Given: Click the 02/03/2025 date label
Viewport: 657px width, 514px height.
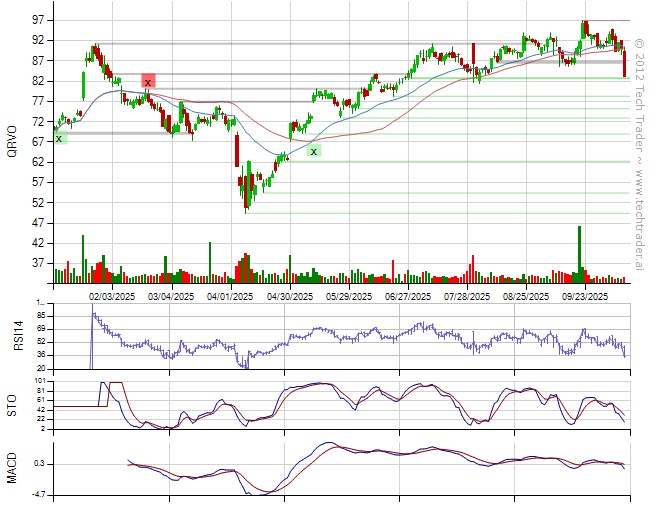Looking at the screenshot, I should click(111, 296).
